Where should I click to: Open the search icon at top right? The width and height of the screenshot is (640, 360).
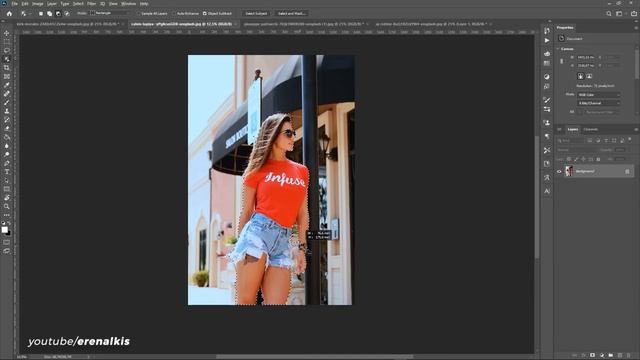tap(609, 13)
